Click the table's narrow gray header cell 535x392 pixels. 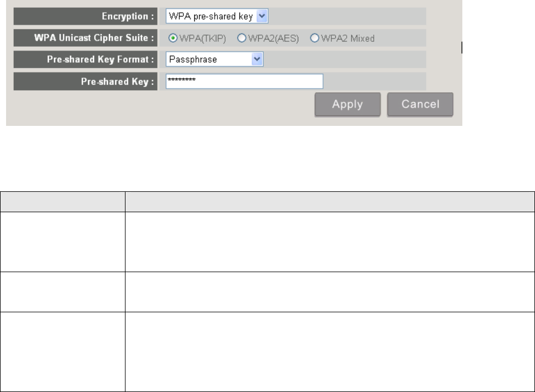[62, 202]
